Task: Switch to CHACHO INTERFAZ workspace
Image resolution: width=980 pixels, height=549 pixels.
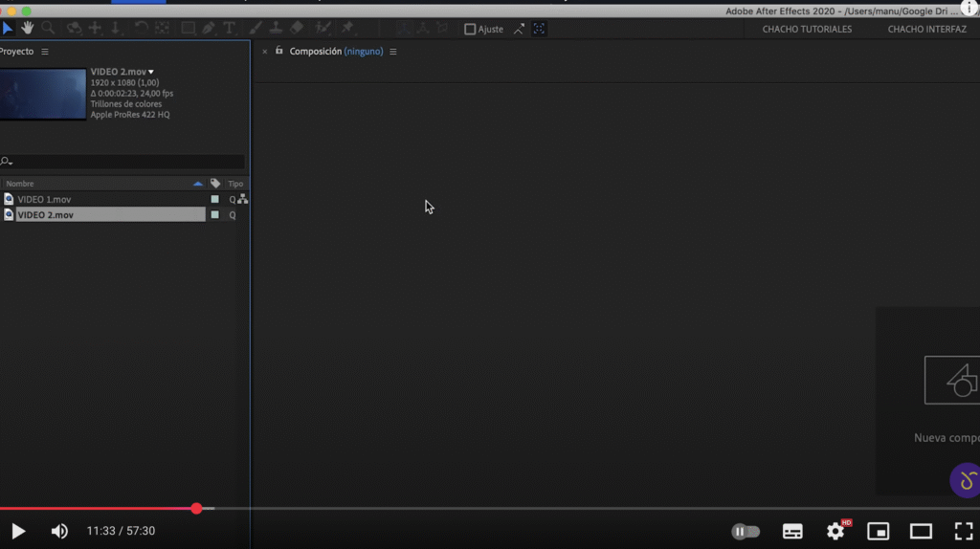Action: 926,30
